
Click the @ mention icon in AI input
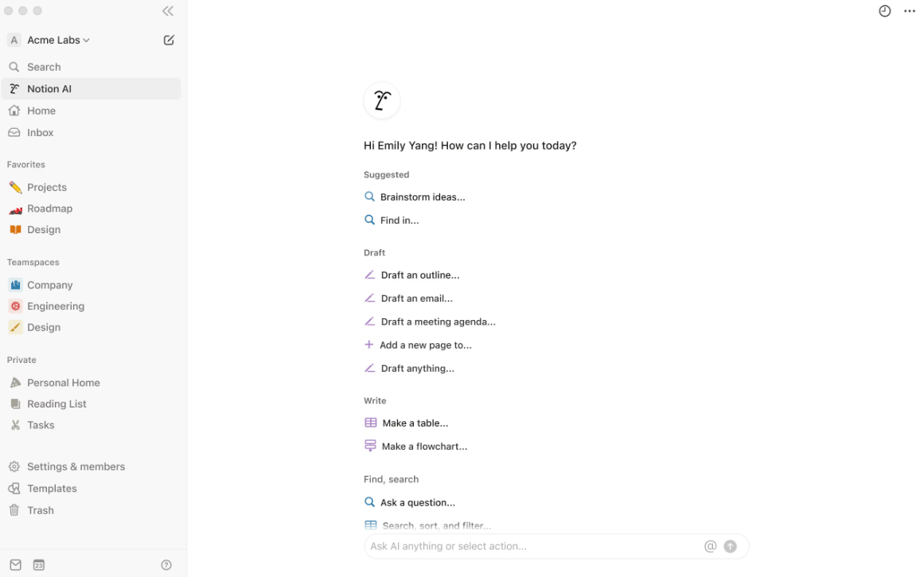pyautogui.click(x=710, y=546)
